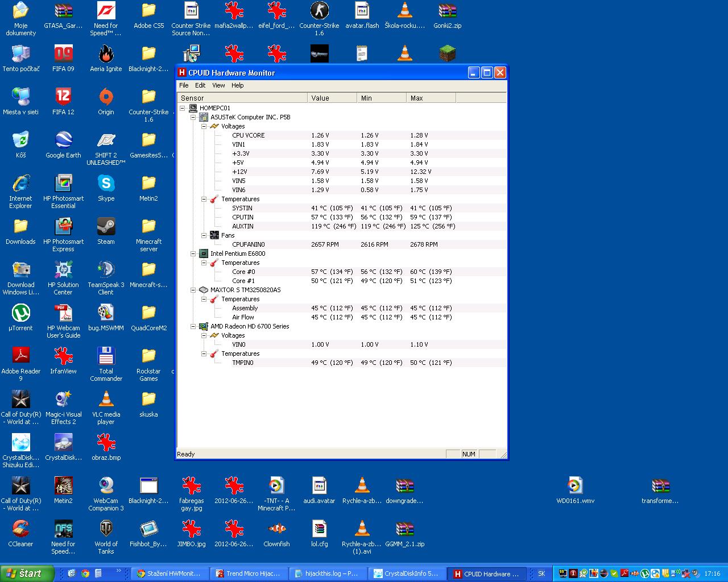The width and height of the screenshot is (728, 582).
Task: Collapse the Fans group
Action: point(204,235)
